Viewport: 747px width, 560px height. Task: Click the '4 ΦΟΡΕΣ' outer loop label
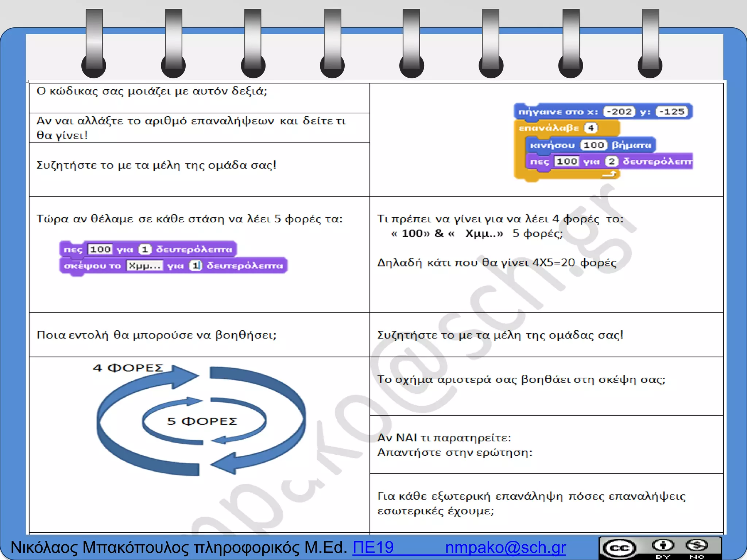click(128, 367)
